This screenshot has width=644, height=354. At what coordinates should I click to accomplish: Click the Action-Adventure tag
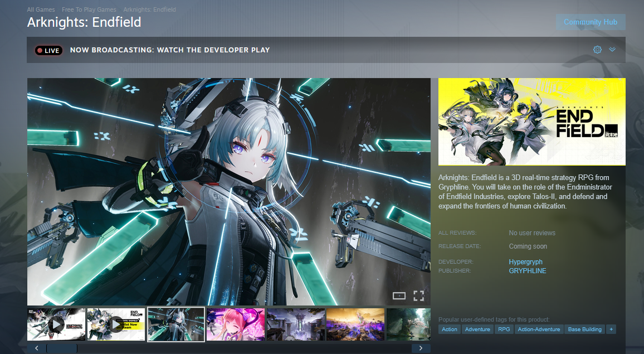539,329
